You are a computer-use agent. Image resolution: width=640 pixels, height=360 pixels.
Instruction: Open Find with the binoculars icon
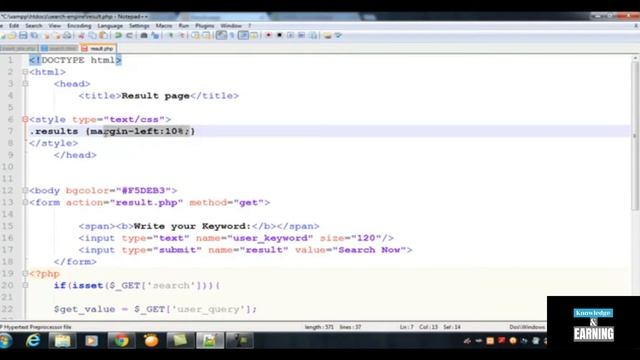[144, 36]
